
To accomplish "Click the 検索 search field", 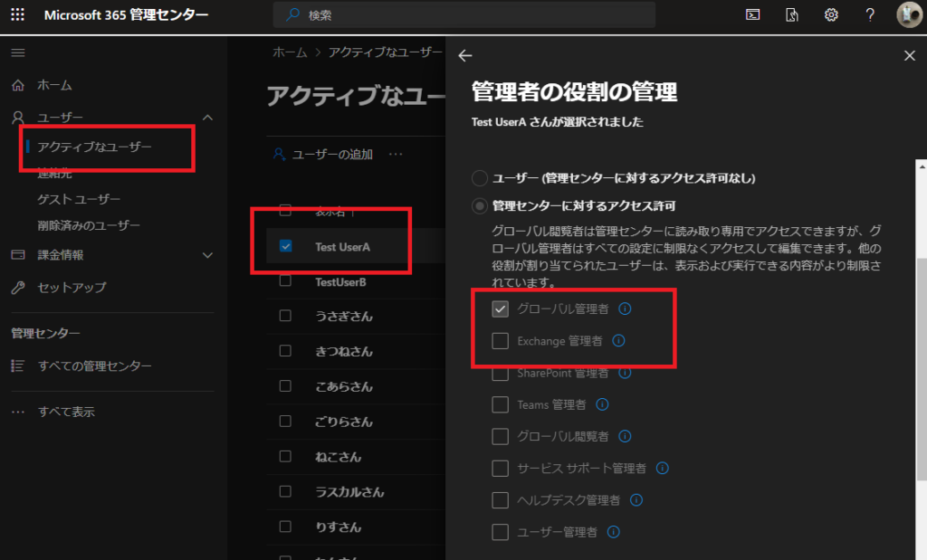I will pyautogui.click(x=464, y=14).
